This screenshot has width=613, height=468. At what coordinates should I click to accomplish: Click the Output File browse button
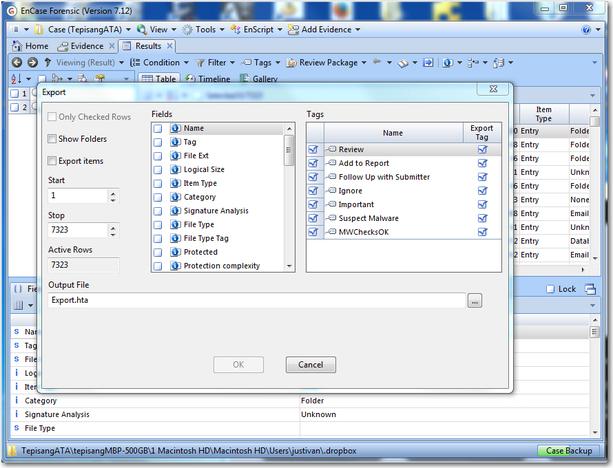pyautogui.click(x=475, y=301)
